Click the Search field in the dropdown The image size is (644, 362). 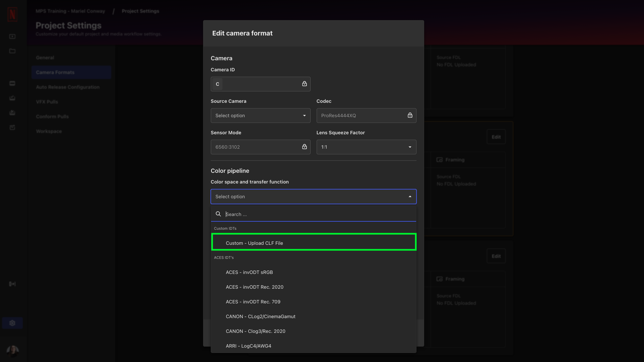pyautogui.click(x=313, y=214)
